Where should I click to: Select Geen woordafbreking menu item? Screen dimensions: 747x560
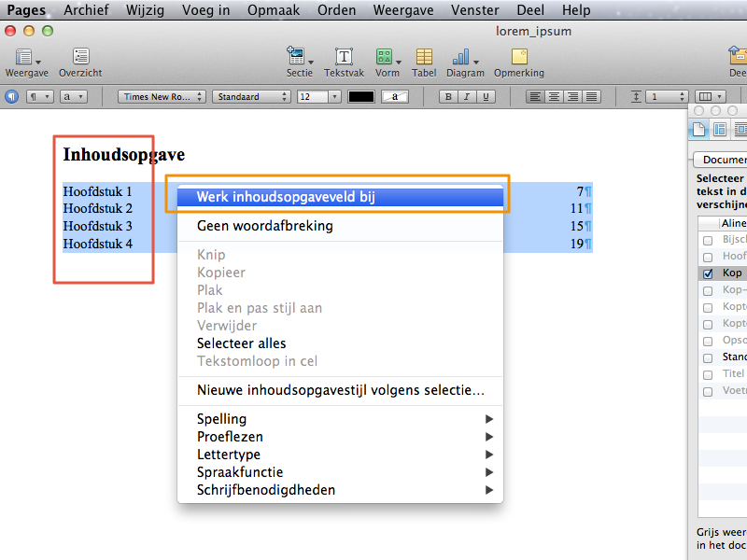coord(340,226)
